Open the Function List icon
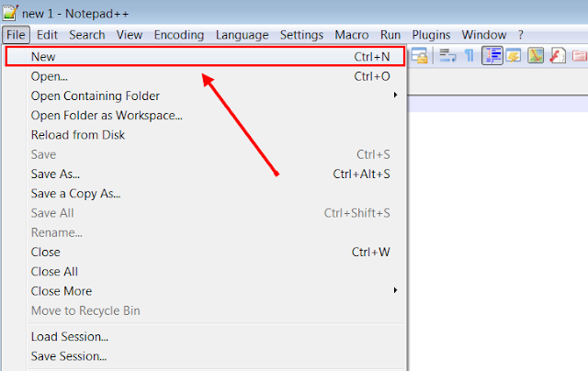This screenshot has width=588, height=371. pos(558,56)
